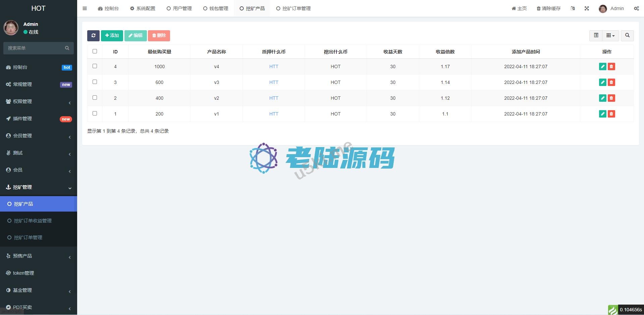Click the HTT link in row v2
Screen dimensions: 644x315
coord(274,98)
